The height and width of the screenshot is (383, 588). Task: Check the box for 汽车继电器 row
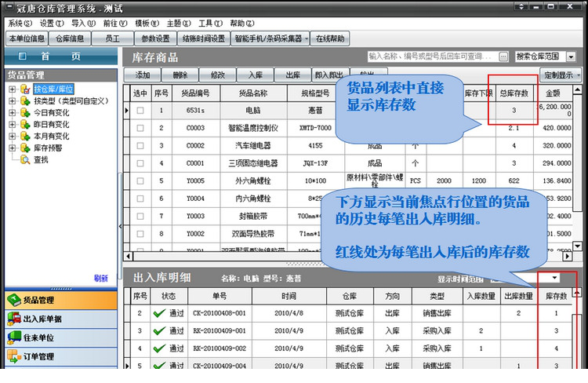pos(140,146)
